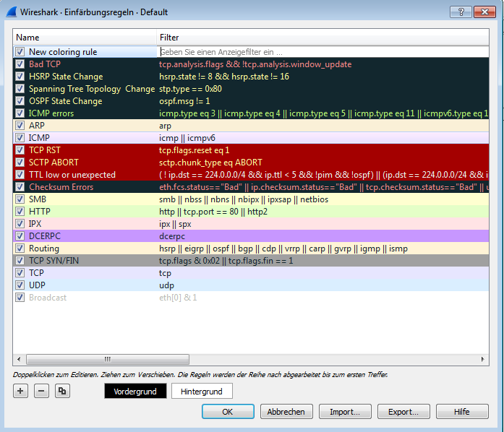Sort by the Name column header
504x432 pixels.
[85, 38]
